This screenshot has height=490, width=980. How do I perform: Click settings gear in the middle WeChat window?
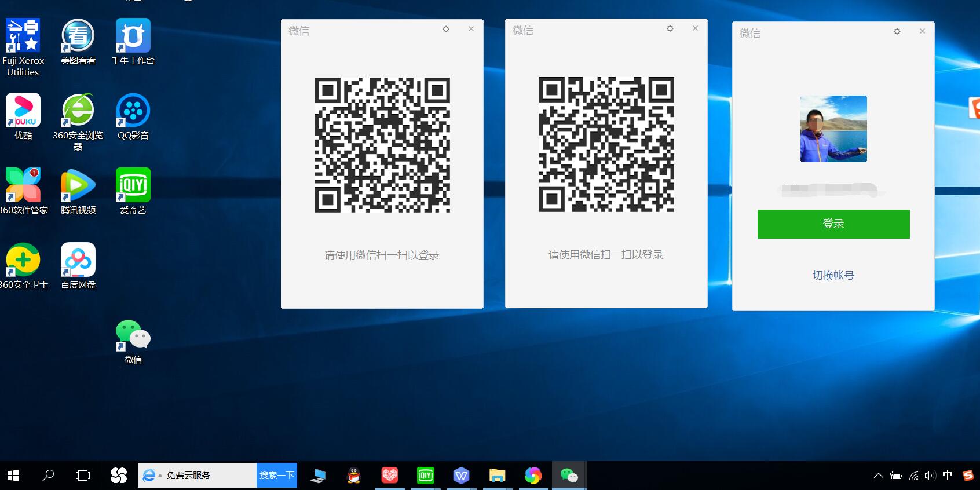coord(670,28)
